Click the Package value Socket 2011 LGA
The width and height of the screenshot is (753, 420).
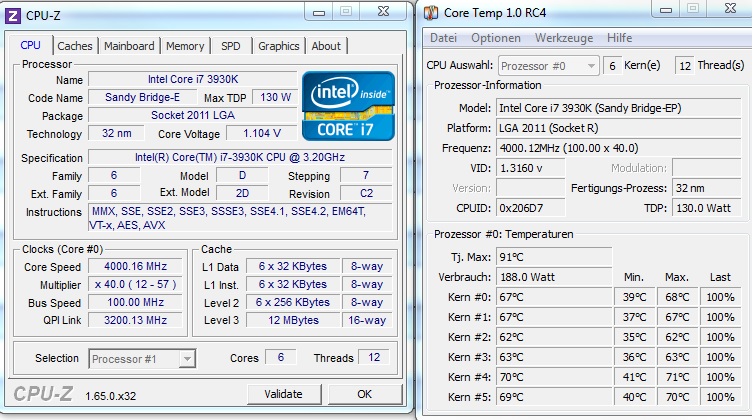coord(193,115)
